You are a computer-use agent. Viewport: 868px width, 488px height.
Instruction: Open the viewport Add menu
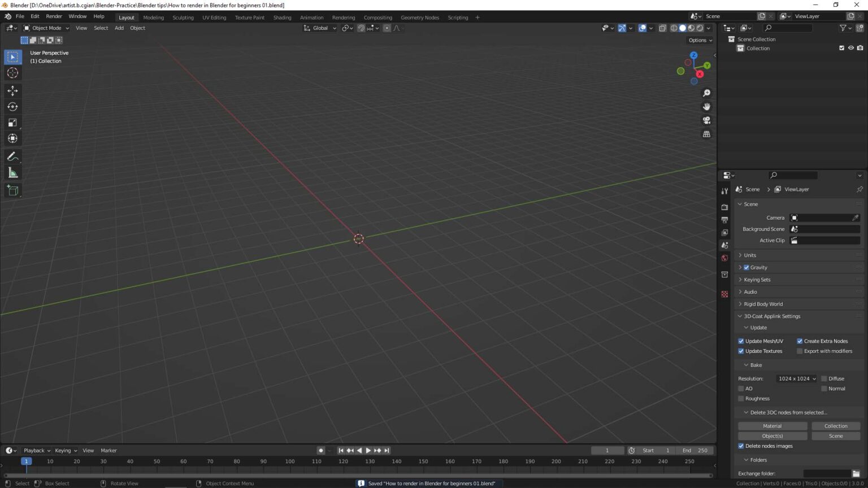click(119, 28)
